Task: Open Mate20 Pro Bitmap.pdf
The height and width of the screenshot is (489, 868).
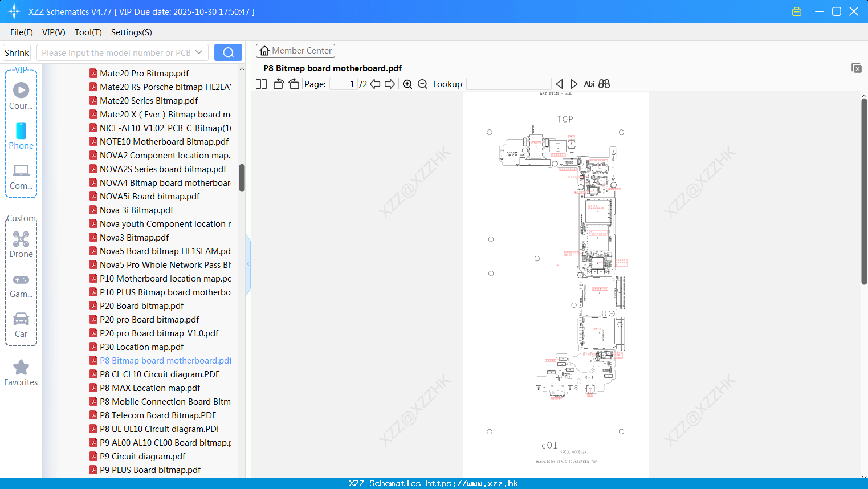Action: [x=144, y=73]
